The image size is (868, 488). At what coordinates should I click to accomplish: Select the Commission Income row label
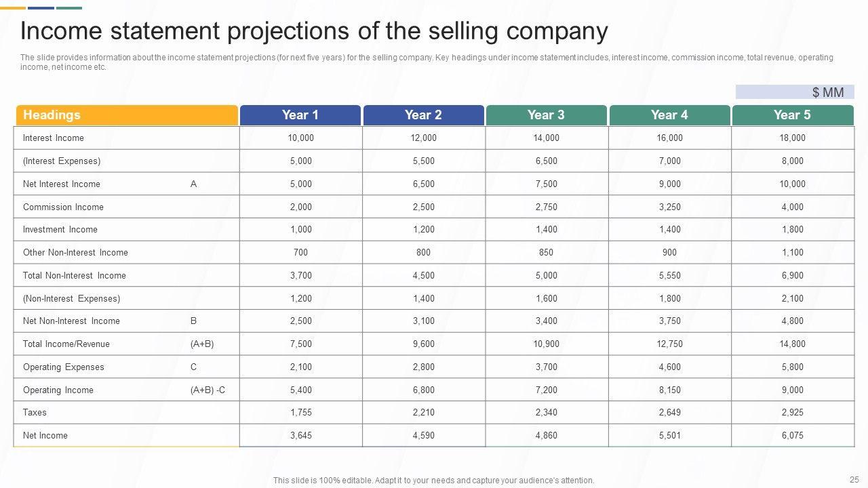63,207
